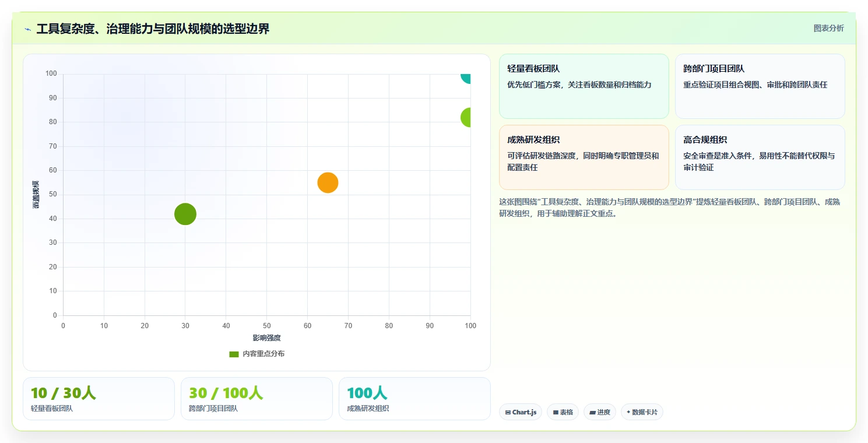This screenshot has height=443, width=868.
Task: Toggle the 内容重点分布 legend color box
Action: (x=234, y=354)
